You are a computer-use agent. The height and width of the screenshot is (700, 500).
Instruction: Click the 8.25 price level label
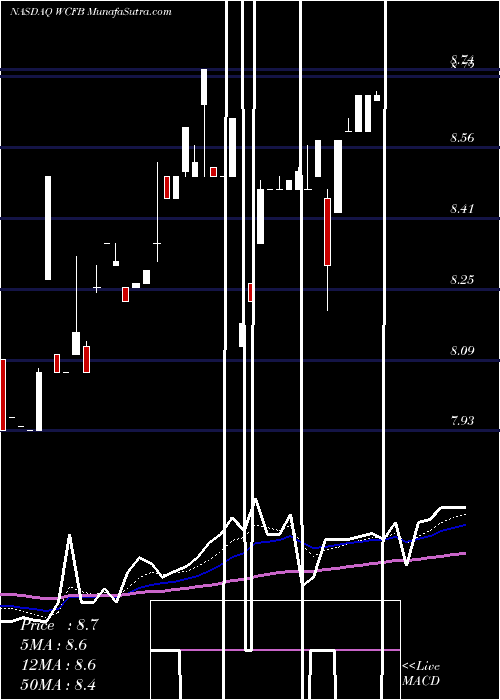(462, 280)
